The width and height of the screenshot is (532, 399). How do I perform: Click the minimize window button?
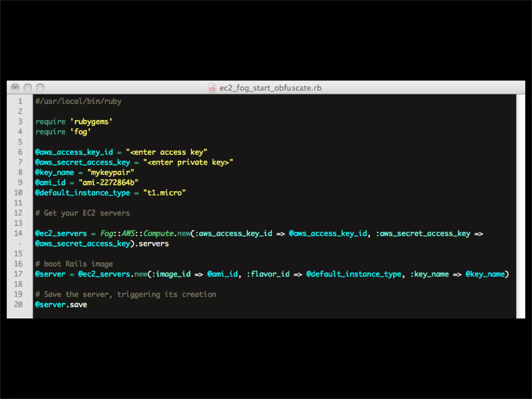(28, 88)
